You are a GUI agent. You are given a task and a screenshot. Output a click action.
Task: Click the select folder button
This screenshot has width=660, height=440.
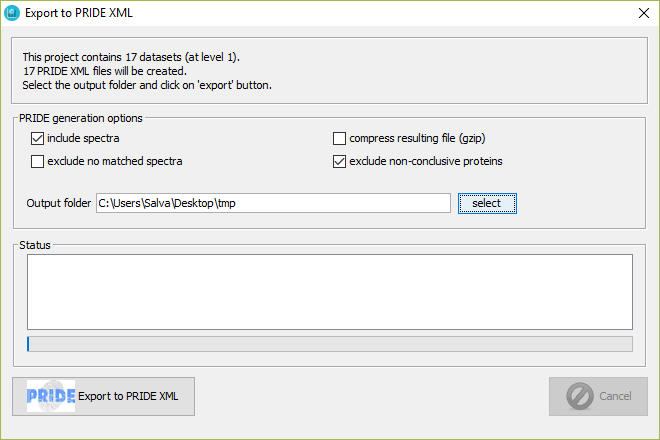point(487,203)
